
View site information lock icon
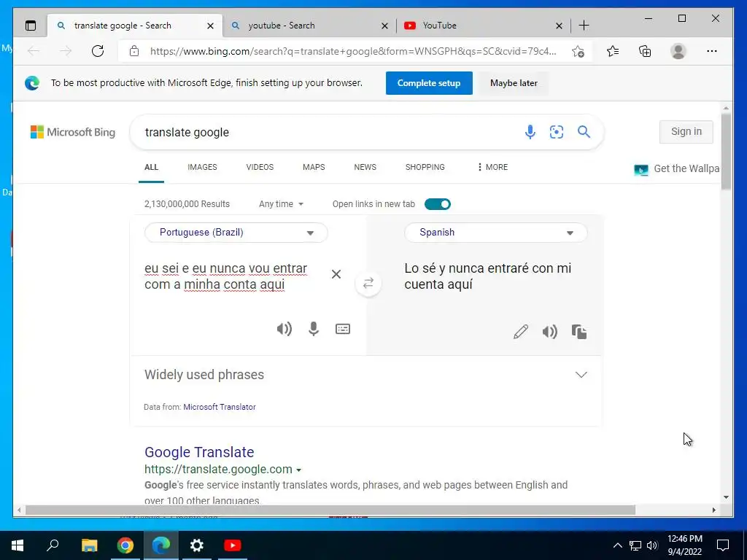(x=134, y=51)
